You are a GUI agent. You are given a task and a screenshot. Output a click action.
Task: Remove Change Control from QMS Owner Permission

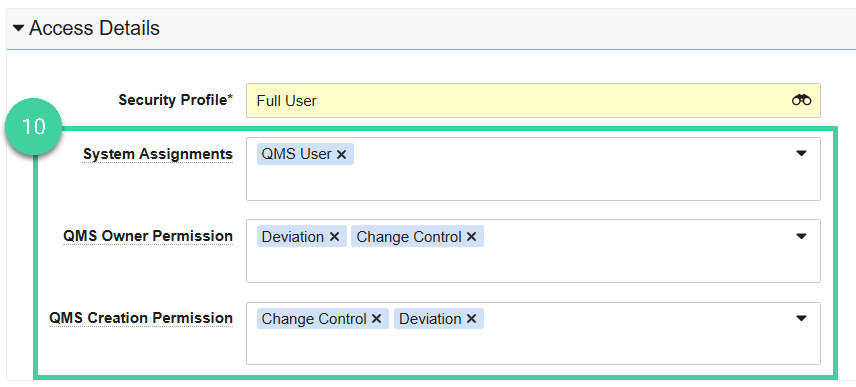pos(472,237)
